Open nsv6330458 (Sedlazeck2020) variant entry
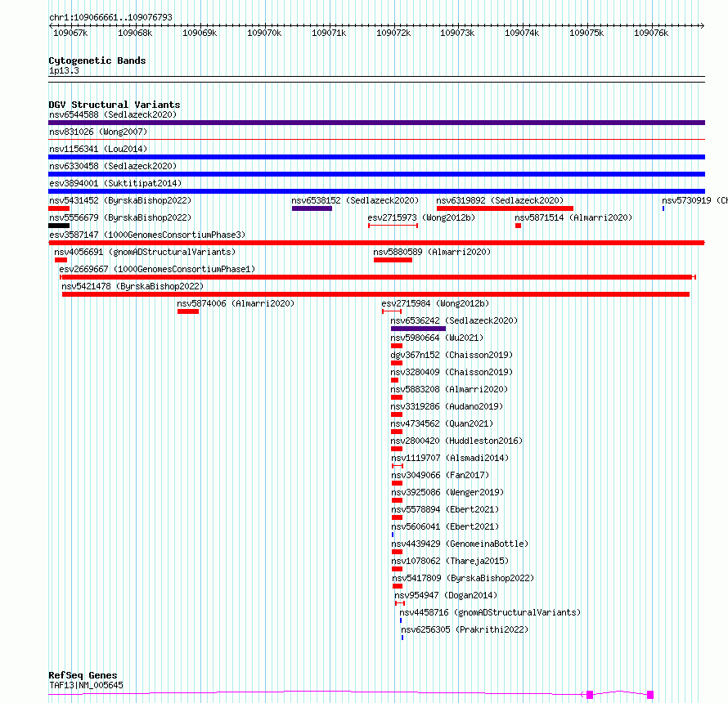This screenshot has height=703, width=728. pyautogui.click(x=113, y=166)
